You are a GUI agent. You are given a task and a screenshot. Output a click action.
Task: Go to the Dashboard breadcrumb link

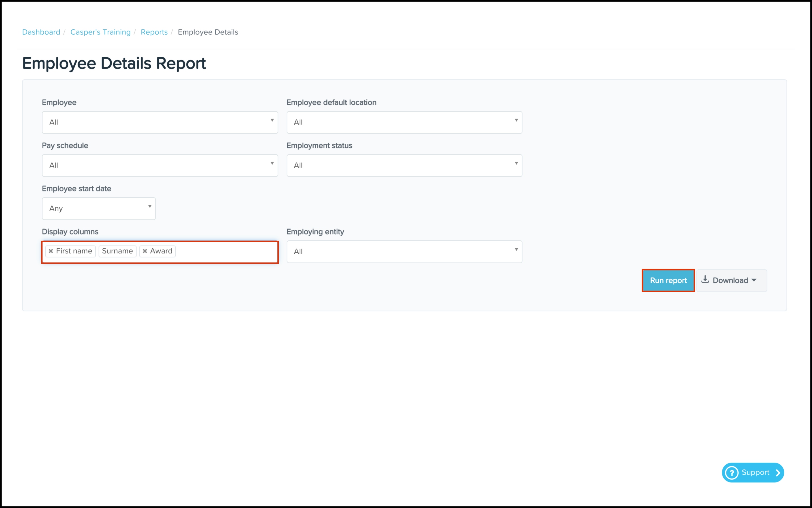pyautogui.click(x=41, y=32)
